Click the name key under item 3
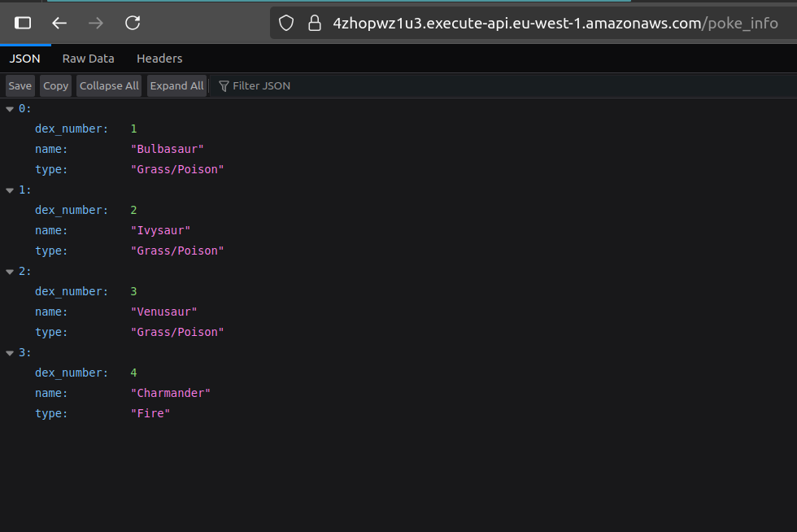 (51, 393)
